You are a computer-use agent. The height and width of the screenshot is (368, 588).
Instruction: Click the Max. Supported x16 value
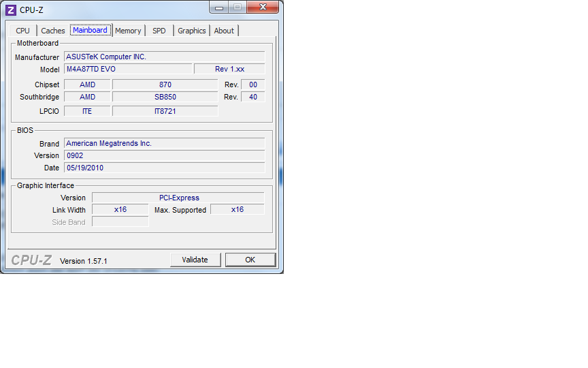tap(238, 209)
